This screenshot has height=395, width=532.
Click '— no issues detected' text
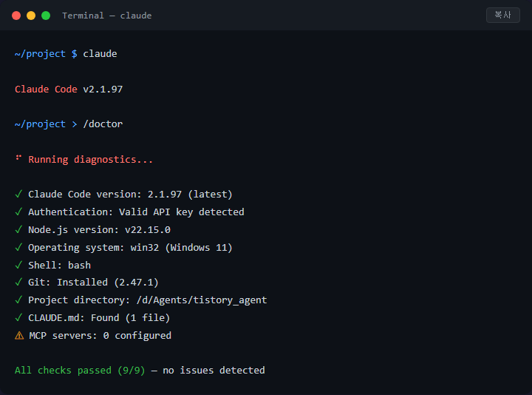(x=208, y=370)
